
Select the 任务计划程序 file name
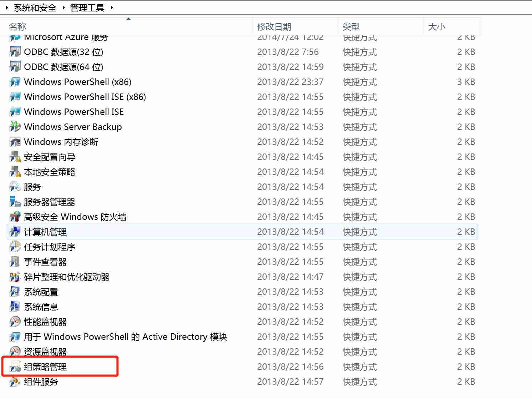[x=50, y=247]
